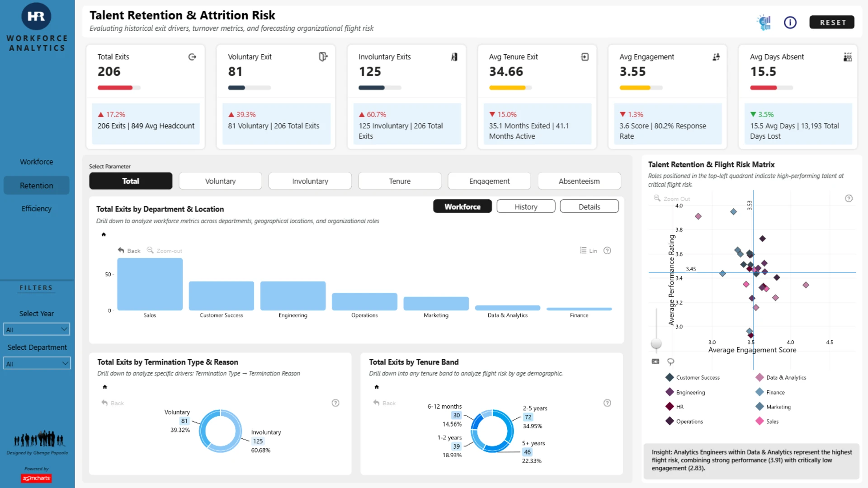Click the ZoomCharts logo

[36, 478]
